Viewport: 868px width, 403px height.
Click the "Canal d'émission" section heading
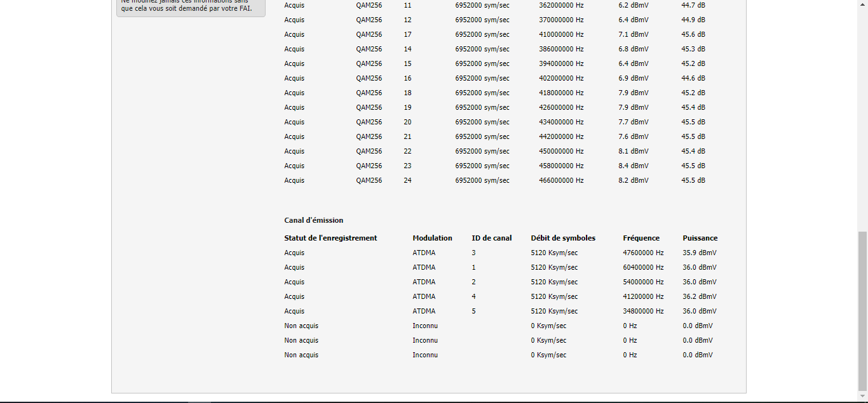[x=313, y=220]
